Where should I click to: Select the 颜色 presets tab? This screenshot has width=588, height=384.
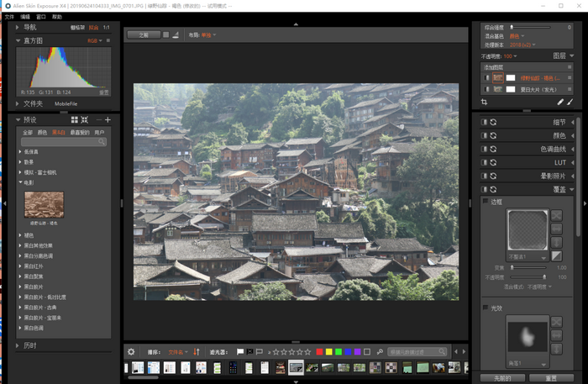click(42, 132)
